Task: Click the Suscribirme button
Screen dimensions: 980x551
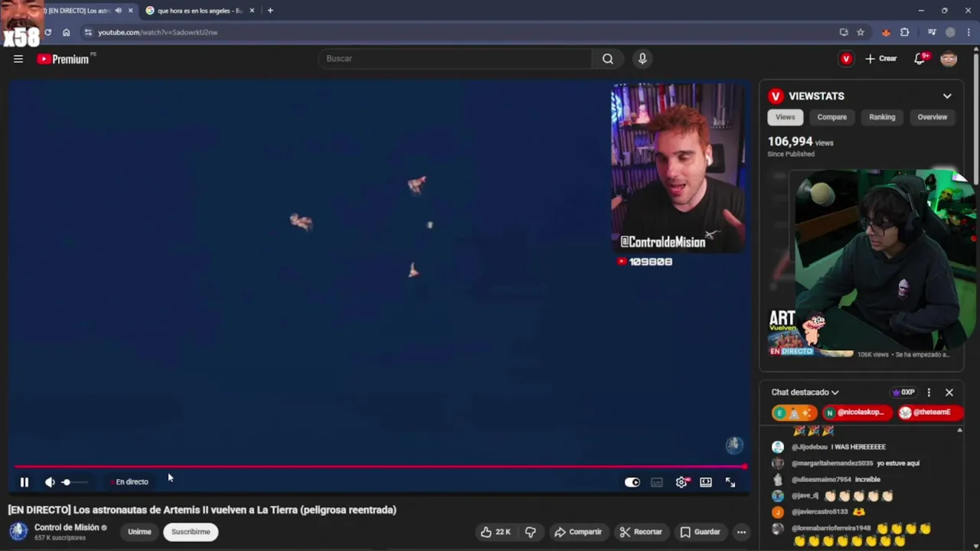Action: (x=191, y=532)
